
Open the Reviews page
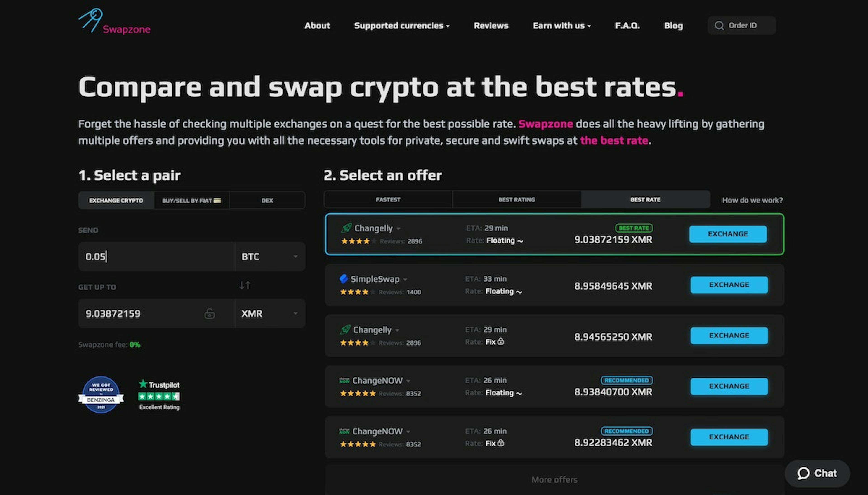[x=491, y=26]
